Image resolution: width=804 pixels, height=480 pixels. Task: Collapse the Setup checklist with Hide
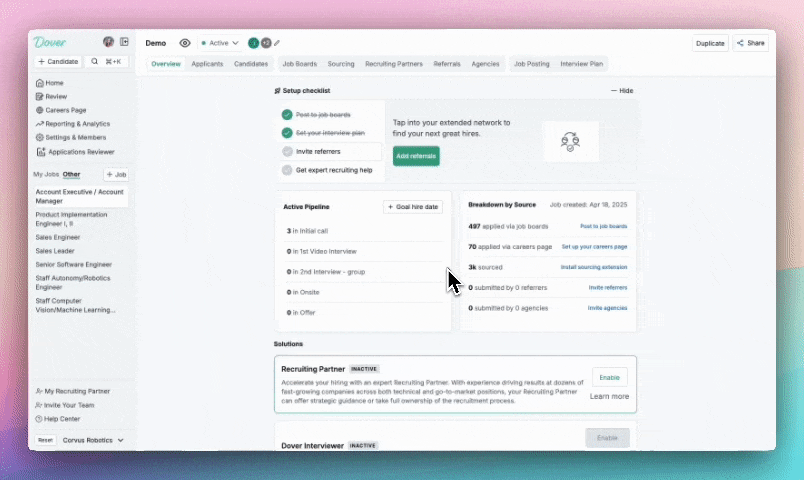622,91
